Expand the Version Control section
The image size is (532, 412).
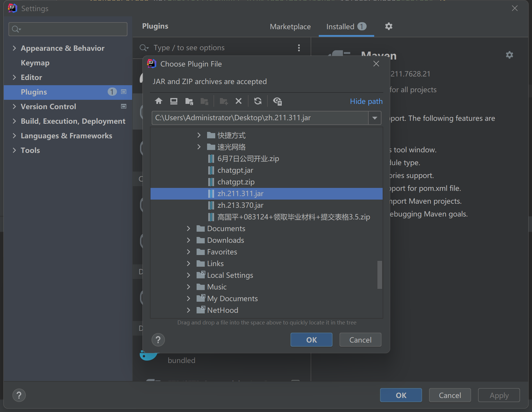point(14,106)
